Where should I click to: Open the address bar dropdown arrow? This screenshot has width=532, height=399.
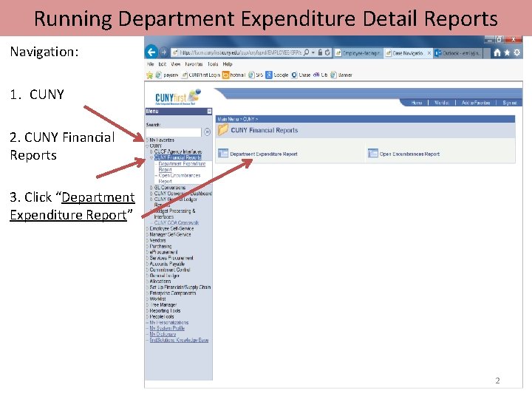313,52
